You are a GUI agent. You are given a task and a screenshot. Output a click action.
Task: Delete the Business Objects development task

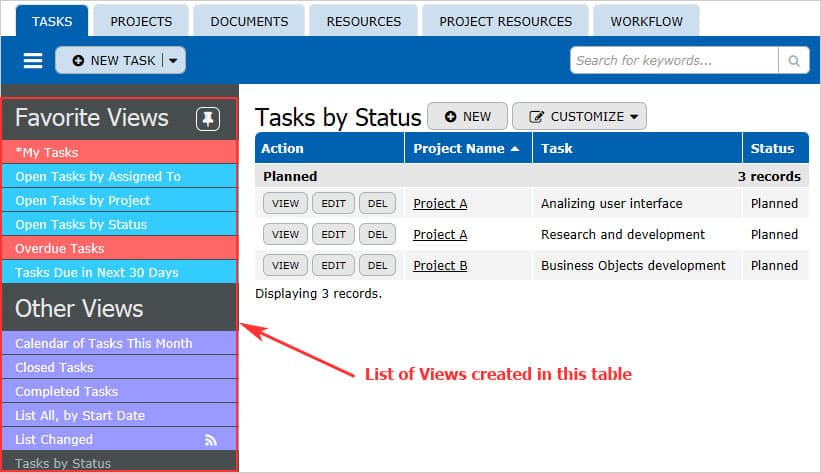tap(377, 265)
